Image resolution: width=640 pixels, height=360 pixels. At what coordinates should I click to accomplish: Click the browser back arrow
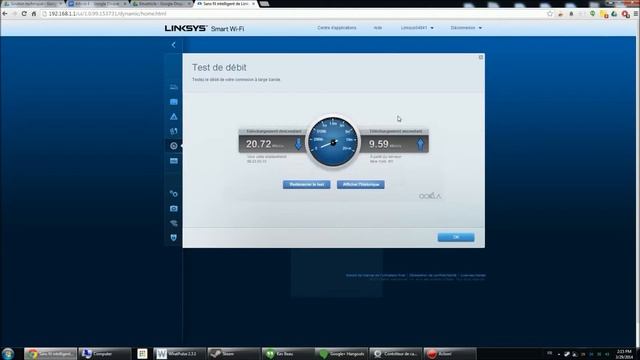(5, 13)
